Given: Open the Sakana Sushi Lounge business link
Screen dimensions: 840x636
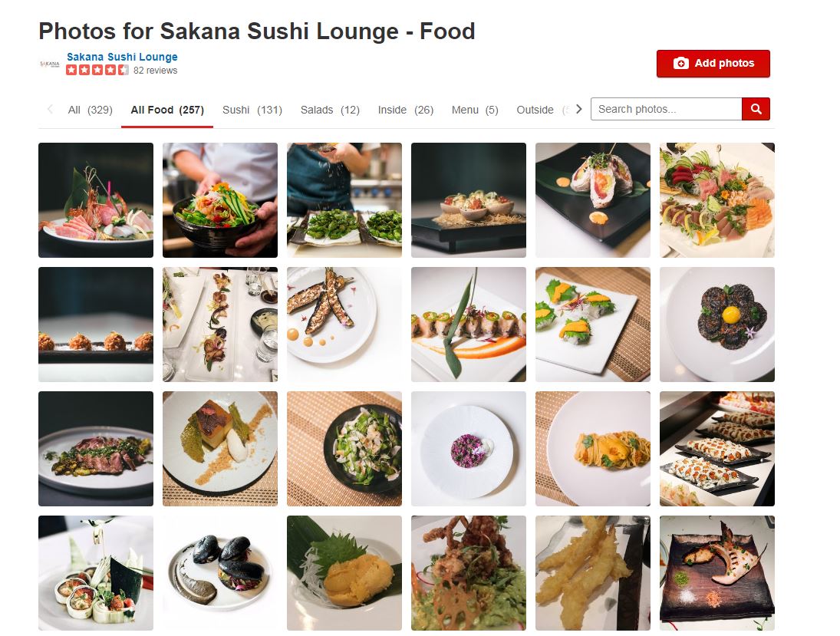Looking at the screenshot, I should coord(122,57).
